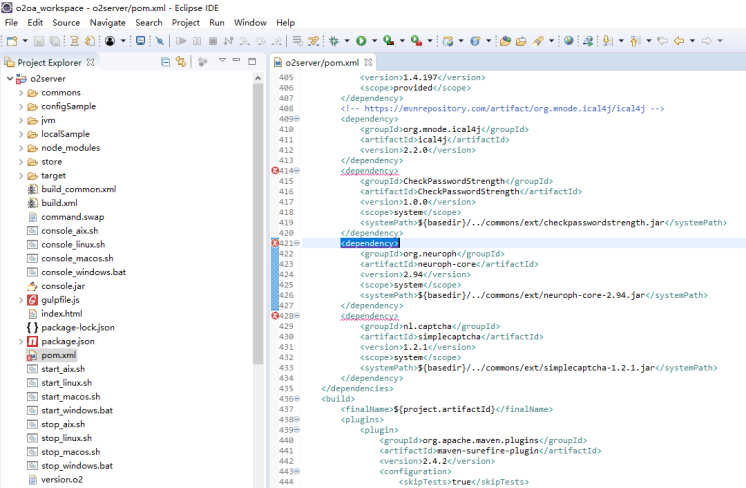746x488 pixels.
Task: Collapse the o2server project node
Action: pos(9,79)
